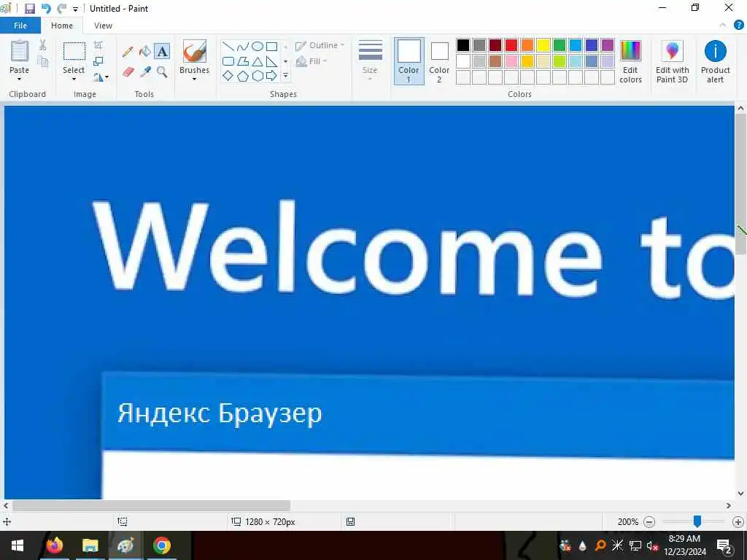Click the Save icon in title bar
Viewport: 747px width, 560px height.
29,9
